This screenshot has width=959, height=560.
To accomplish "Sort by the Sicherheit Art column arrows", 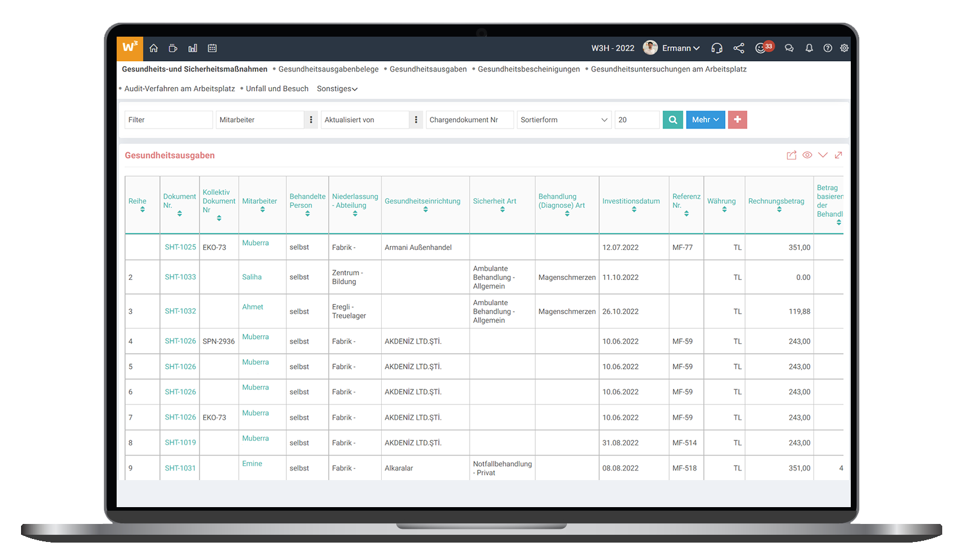I will pos(503,210).
